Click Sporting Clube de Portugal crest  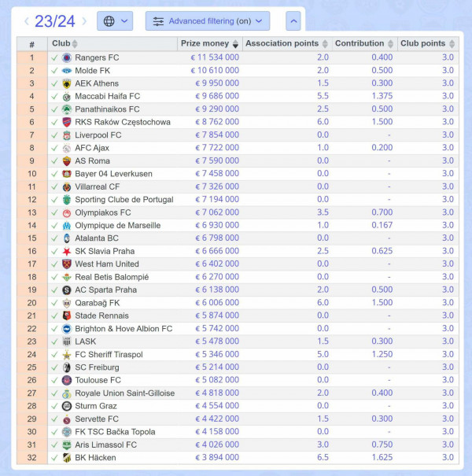pyautogui.click(x=67, y=200)
